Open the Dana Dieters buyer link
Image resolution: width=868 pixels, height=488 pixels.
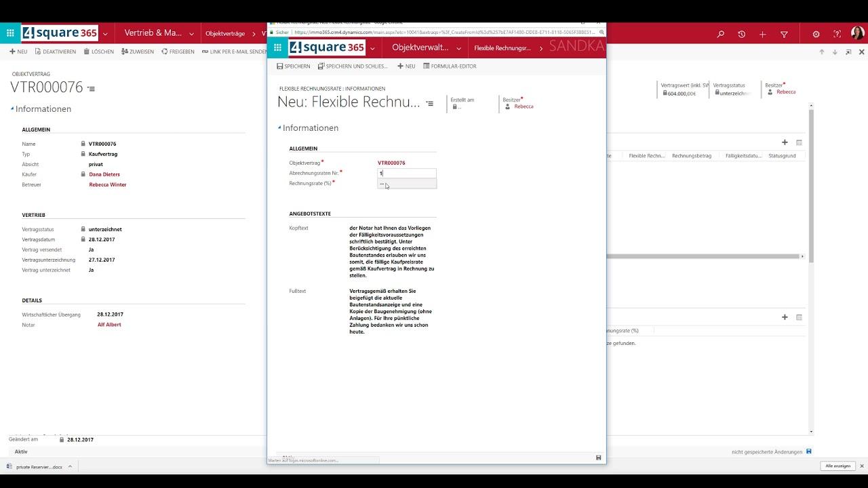[104, 174]
